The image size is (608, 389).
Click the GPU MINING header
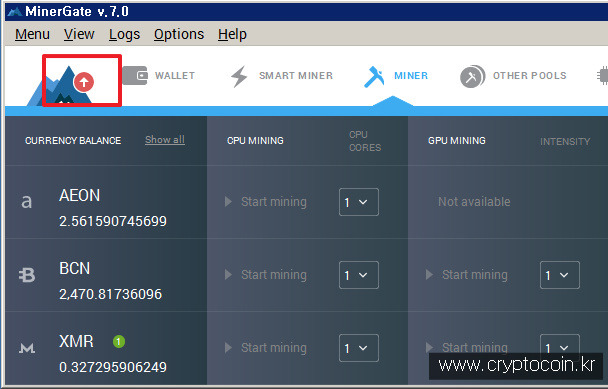point(457,140)
